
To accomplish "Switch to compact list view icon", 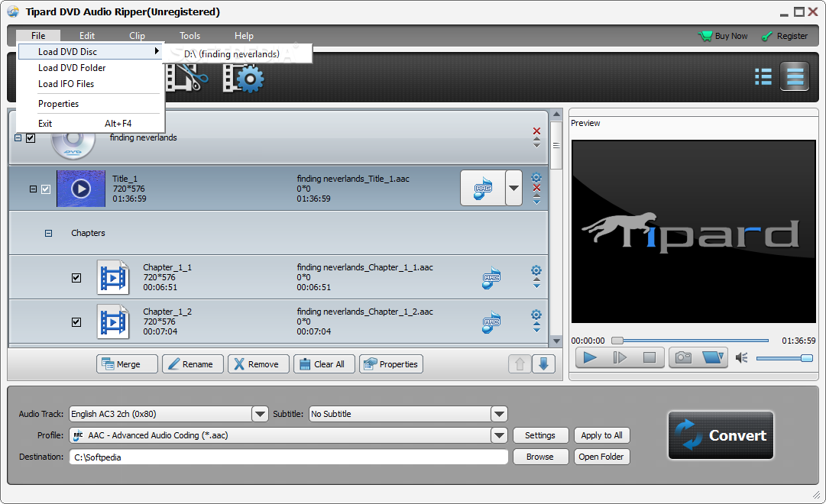I will pyautogui.click(x=763, y=77).
